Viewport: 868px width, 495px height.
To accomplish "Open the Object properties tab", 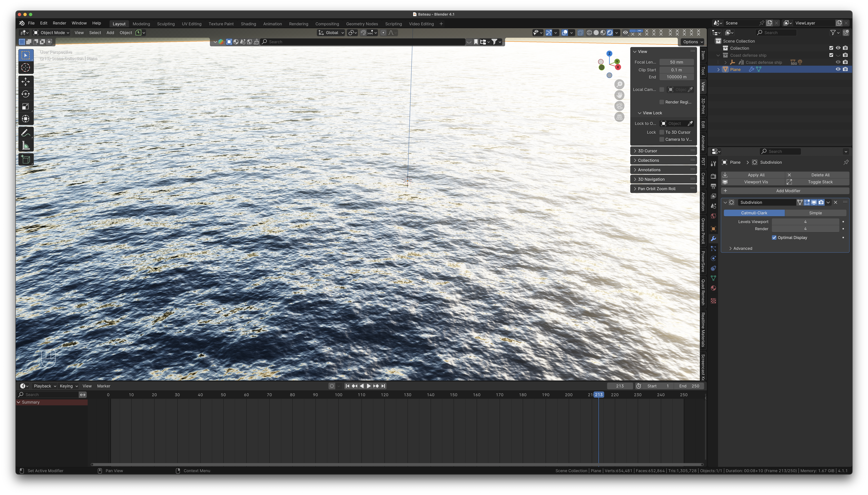I will [713, 229].
